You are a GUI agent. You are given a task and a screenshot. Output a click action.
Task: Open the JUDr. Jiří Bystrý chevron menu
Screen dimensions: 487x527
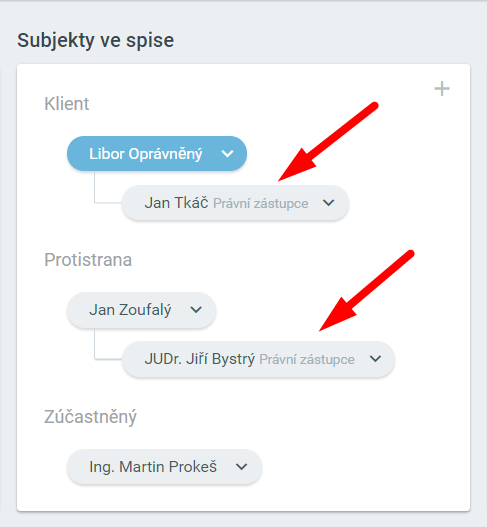(375, 359)
